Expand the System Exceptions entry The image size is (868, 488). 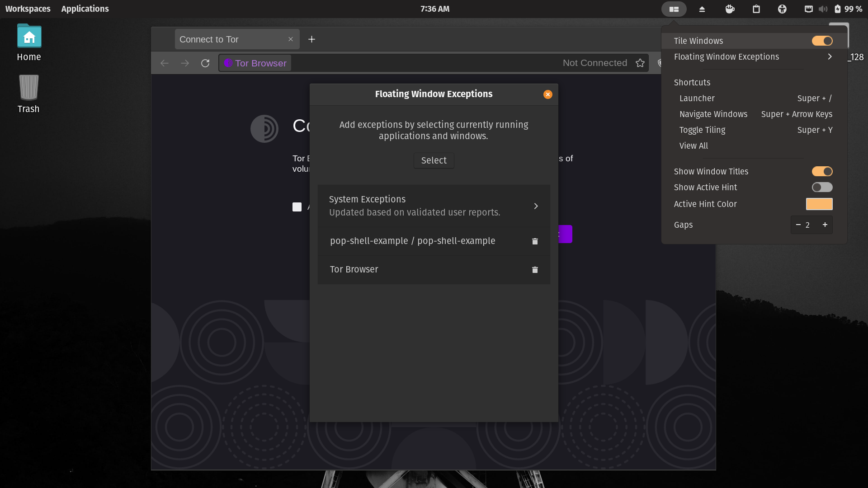536,206
